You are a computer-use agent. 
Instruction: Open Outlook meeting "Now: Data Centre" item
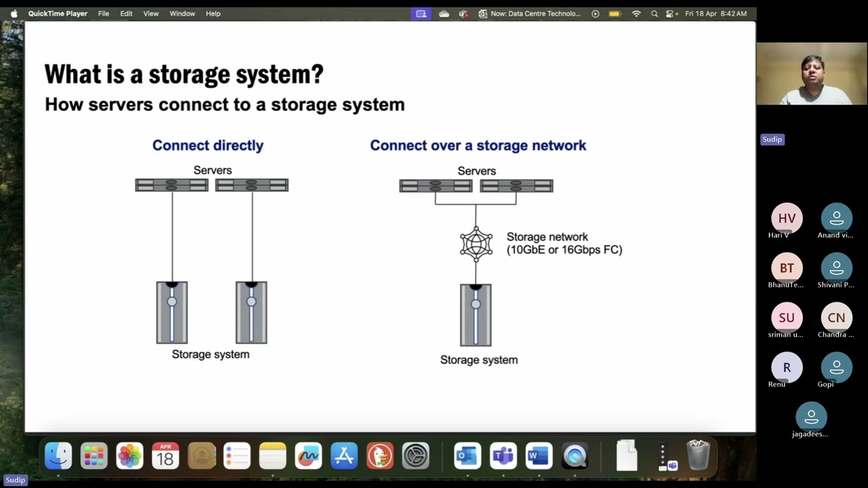(530, 14)
